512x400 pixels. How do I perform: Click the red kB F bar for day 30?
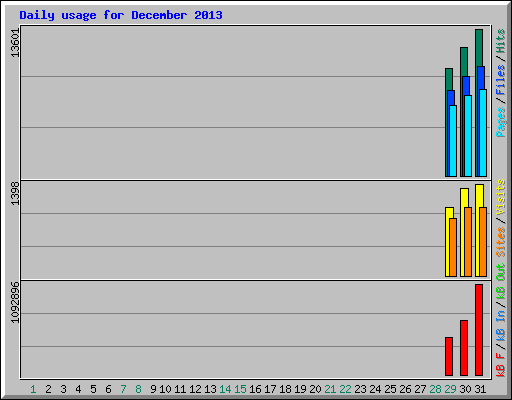464,348
